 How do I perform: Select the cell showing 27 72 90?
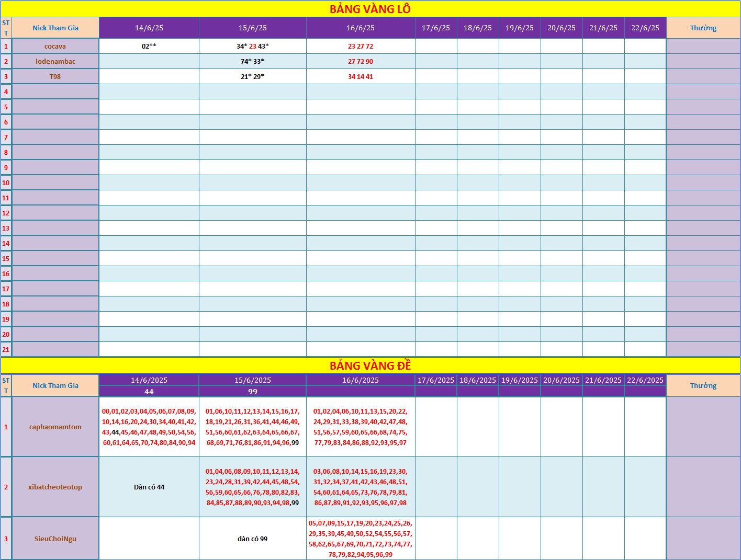coord(361,61)
